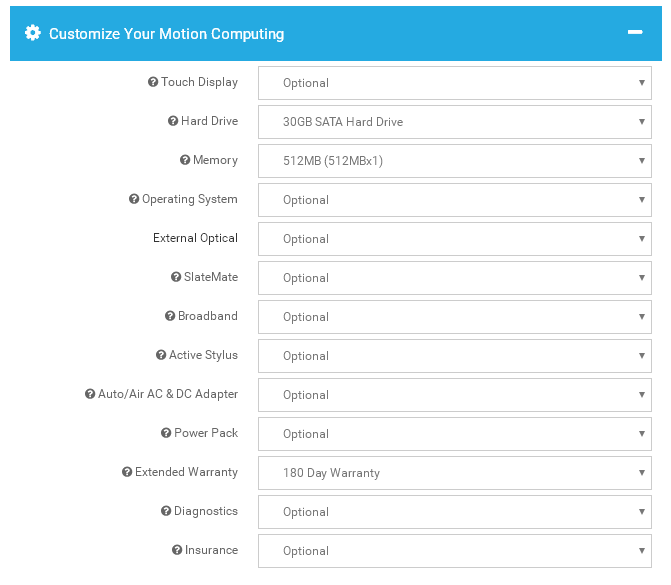Click help icon next to SlateMate

coord(176,277)
